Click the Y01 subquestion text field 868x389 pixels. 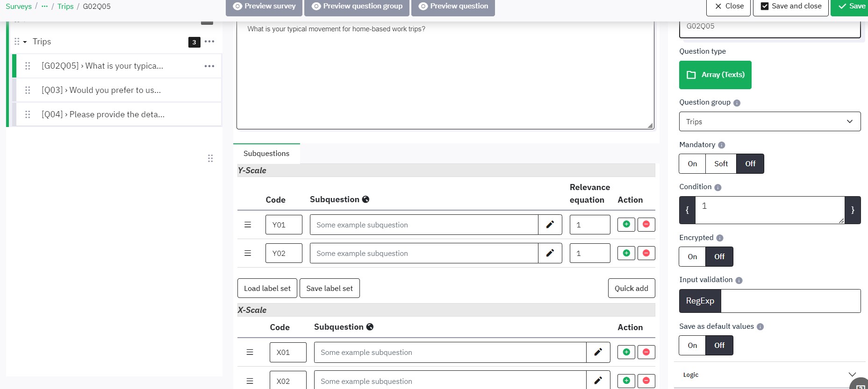tap(423, 225)
